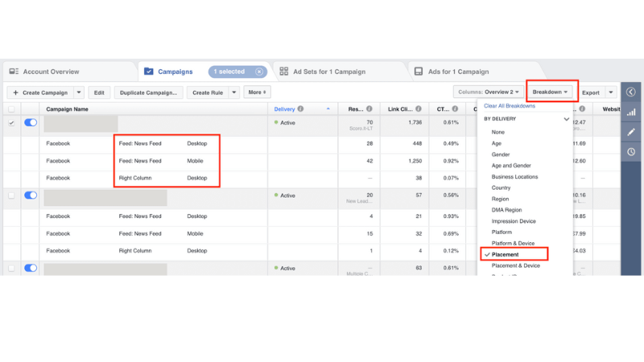This screenshot has width=644, height=362.
Task: Open the More dropdown
Action: tap(257, 93)
